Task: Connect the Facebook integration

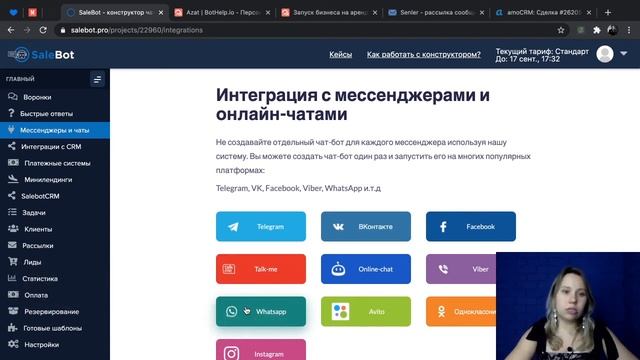Action: (x=471, y=227)
